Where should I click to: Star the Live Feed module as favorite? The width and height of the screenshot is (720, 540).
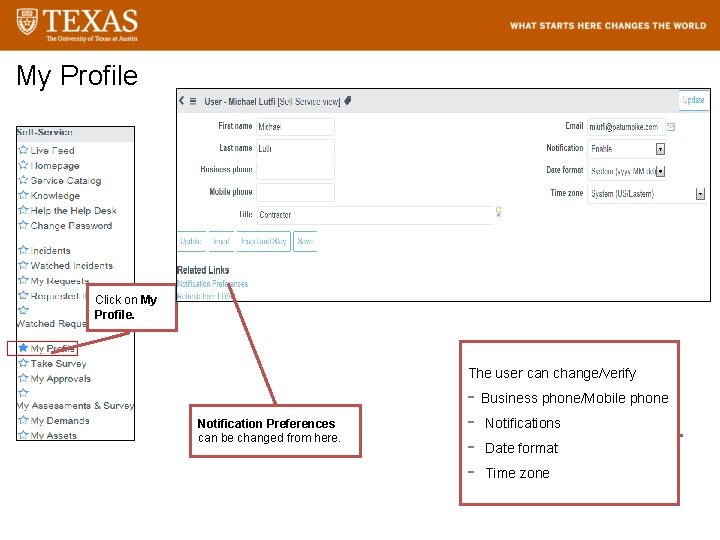[x=23, y=150]
